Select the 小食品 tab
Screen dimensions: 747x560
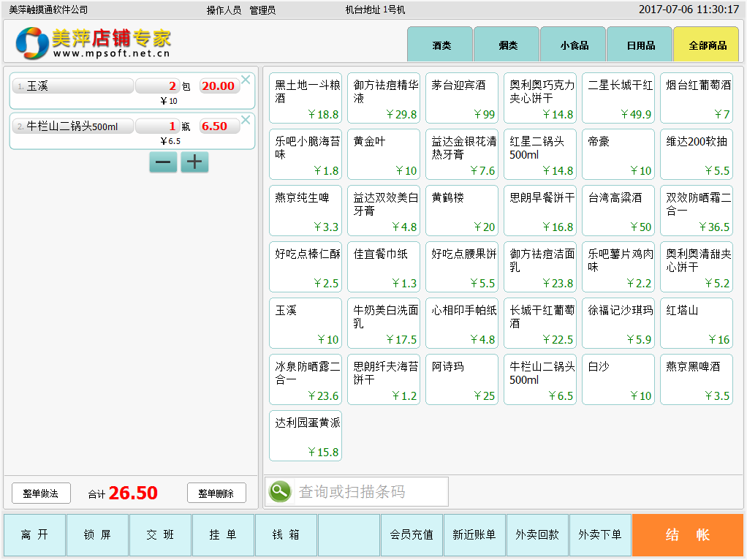[x=573, y=45]
